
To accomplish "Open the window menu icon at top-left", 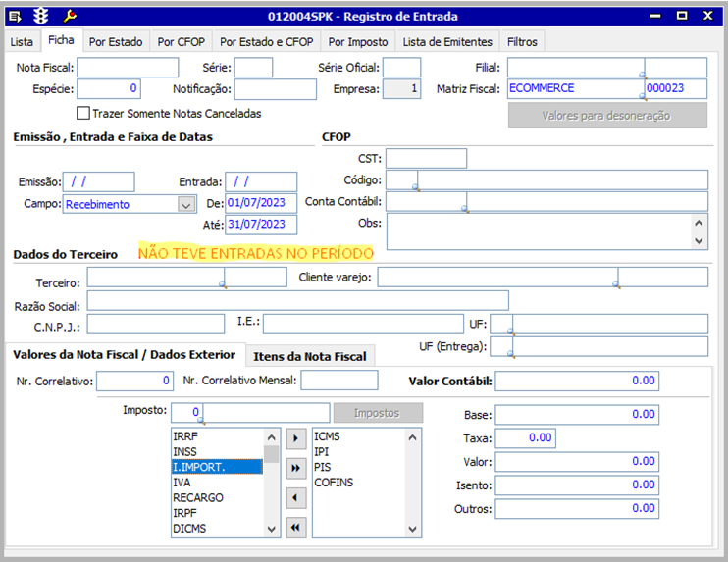I will (15, 16).
